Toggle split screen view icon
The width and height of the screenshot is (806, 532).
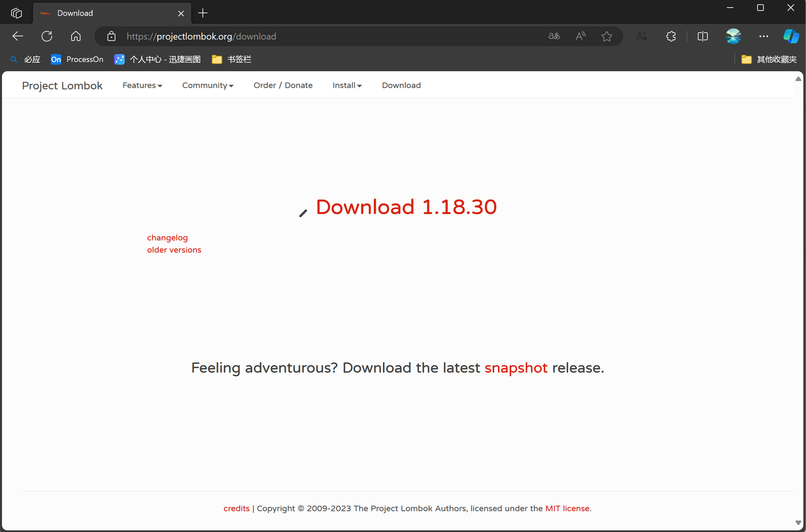pos(702,36)
